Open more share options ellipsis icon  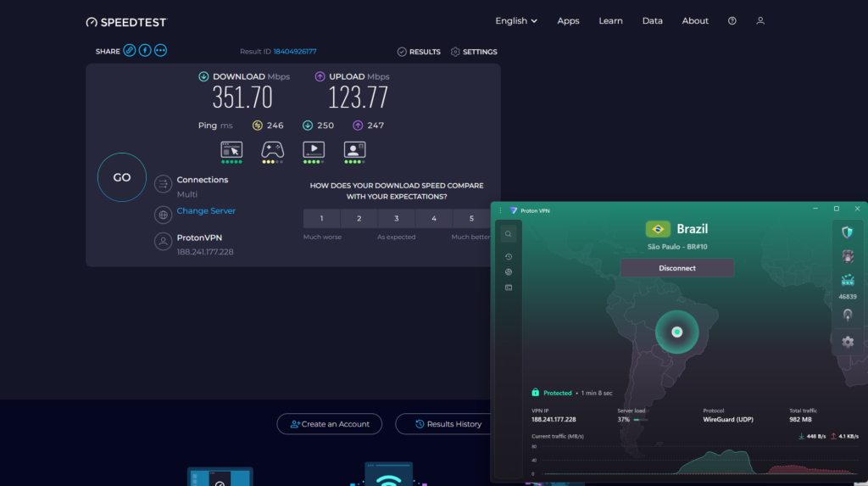click(160, 50)
